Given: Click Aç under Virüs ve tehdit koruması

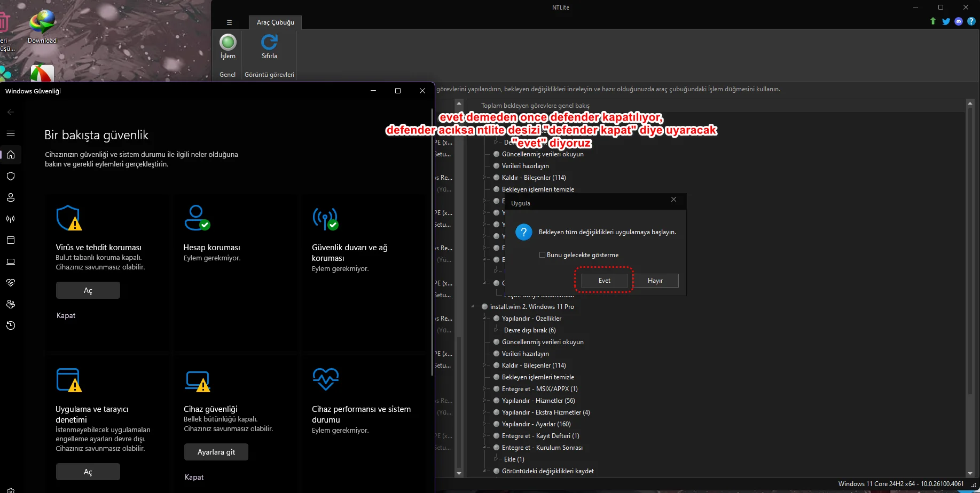Looking at the screenshot, I should pos(88,290).
